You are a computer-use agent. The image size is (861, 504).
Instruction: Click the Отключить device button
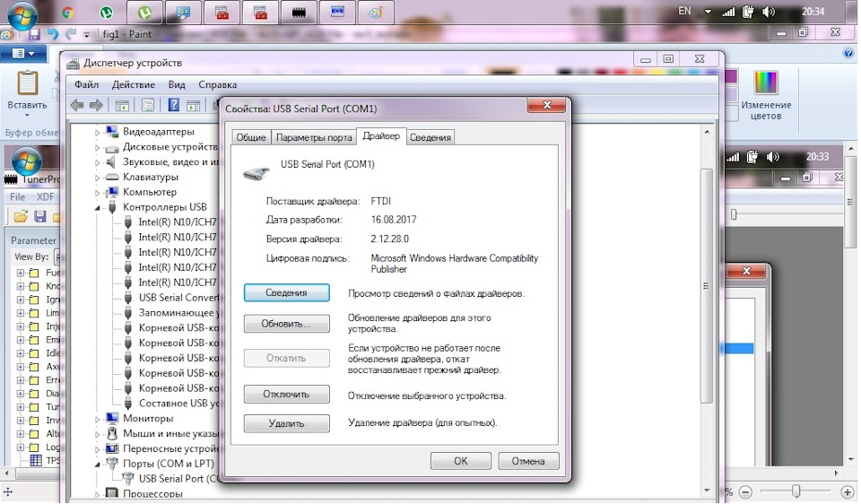point(287,395)
